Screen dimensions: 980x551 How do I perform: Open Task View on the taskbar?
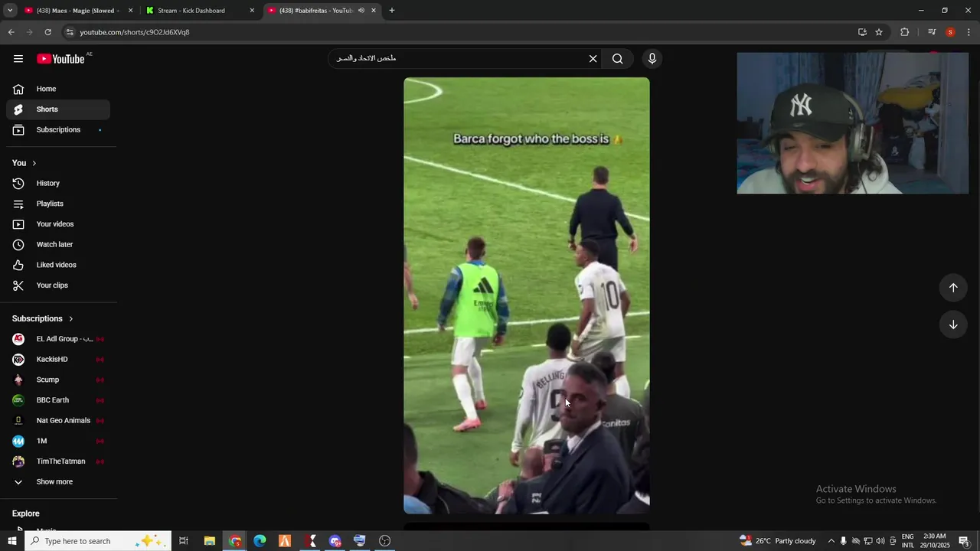pyautogui.click(x=184, y=541)
